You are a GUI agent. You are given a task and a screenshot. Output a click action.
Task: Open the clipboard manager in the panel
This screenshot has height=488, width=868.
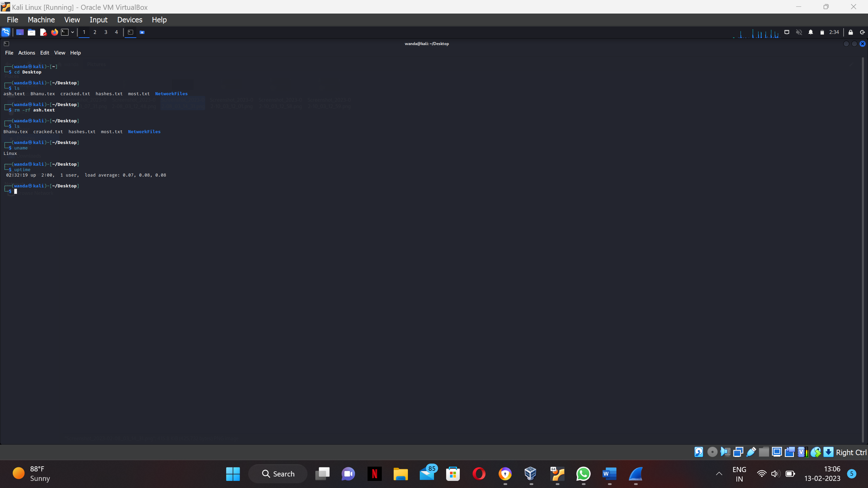823,32
